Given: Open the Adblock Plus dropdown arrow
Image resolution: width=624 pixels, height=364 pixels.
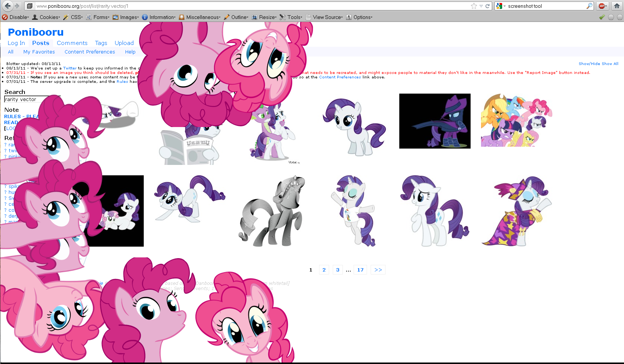Looking at the screenshot, I should pyautogui.click(x=606, y=6).
